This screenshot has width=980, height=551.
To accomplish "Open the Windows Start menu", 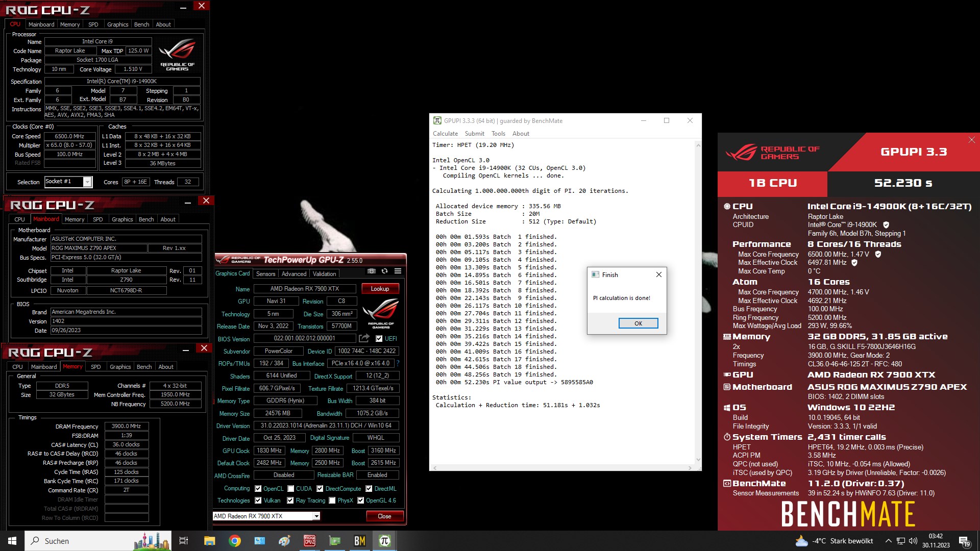I will pos(12,541).
